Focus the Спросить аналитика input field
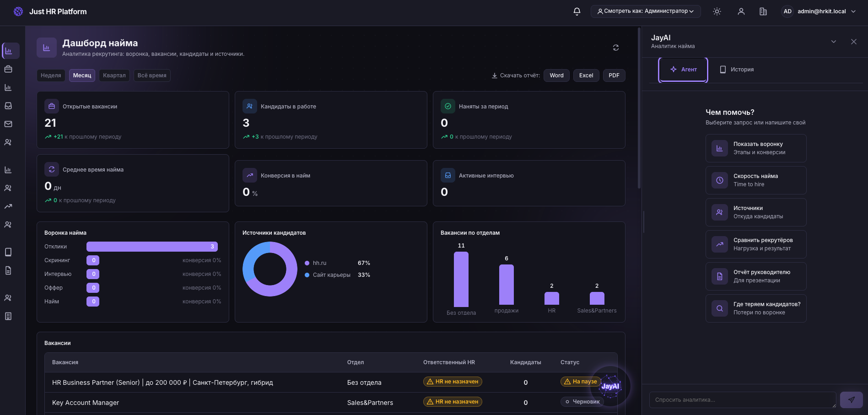The image size is (868, 415). 742,400
